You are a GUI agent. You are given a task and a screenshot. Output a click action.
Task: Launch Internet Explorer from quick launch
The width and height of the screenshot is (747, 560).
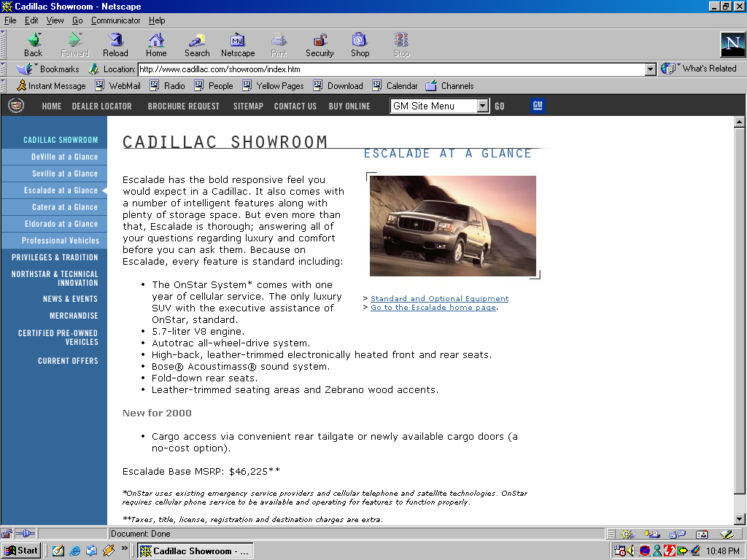(75, 551)
